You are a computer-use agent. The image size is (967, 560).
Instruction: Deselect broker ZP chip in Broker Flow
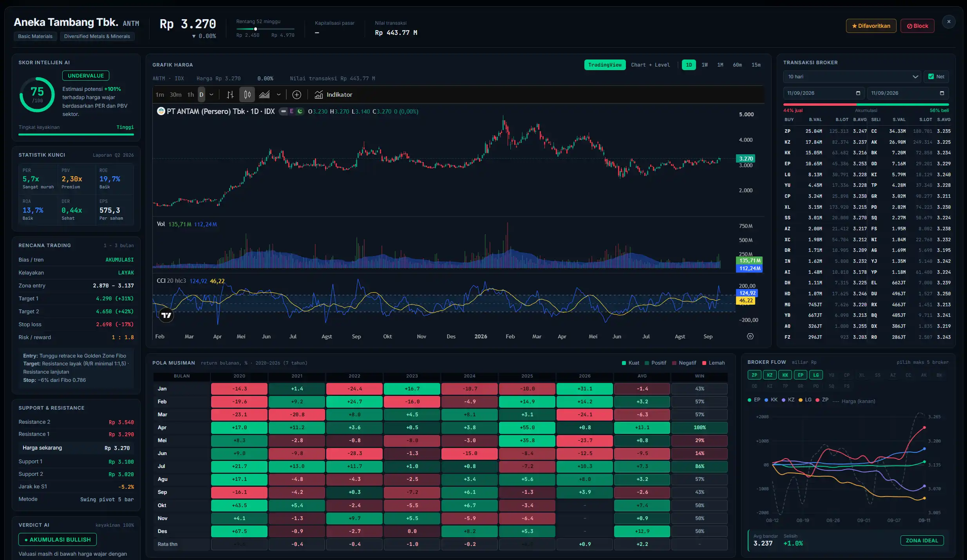tap(754, 375)
